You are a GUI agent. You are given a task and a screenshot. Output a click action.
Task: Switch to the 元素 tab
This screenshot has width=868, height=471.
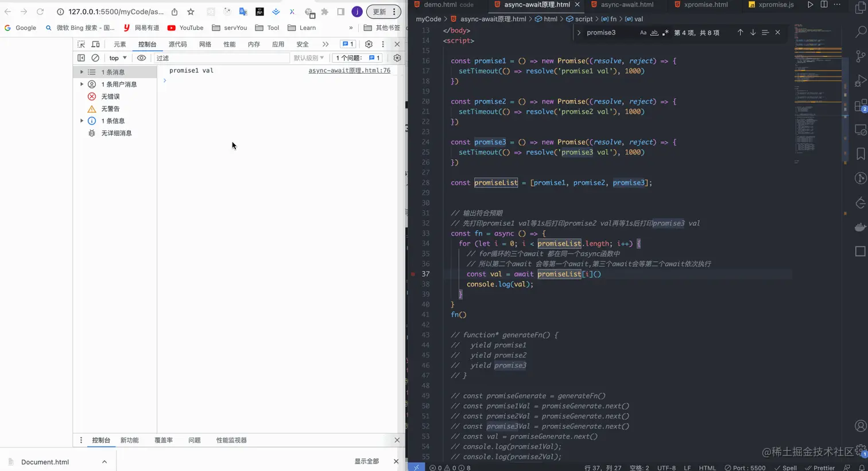point(119,44)
